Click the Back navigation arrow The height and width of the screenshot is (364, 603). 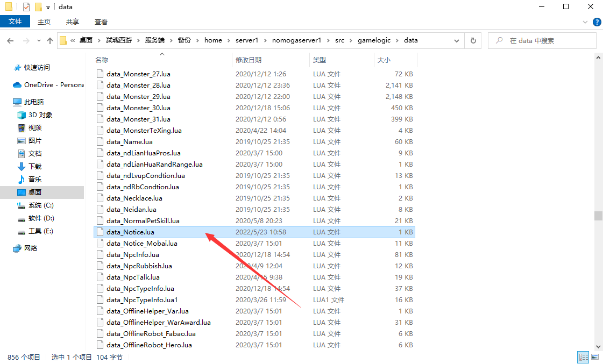coord(11,40)
